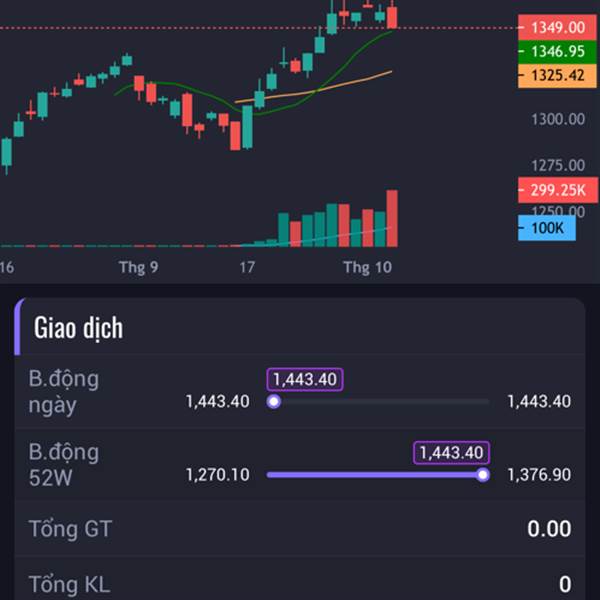Image resolution: width=600 pixels, height=600 pixels.
Task: Click the 52W low value 1,270.10
Action: [217, 475]
